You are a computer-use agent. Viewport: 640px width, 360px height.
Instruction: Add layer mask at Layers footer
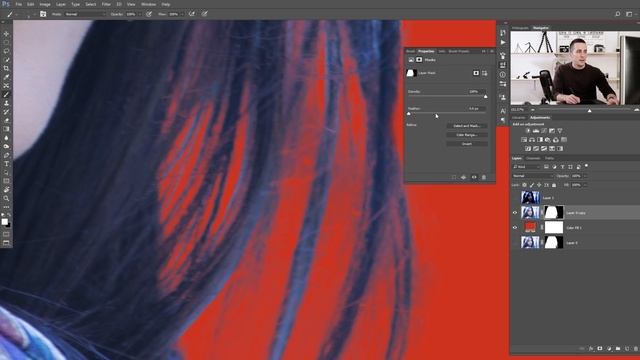600,349
